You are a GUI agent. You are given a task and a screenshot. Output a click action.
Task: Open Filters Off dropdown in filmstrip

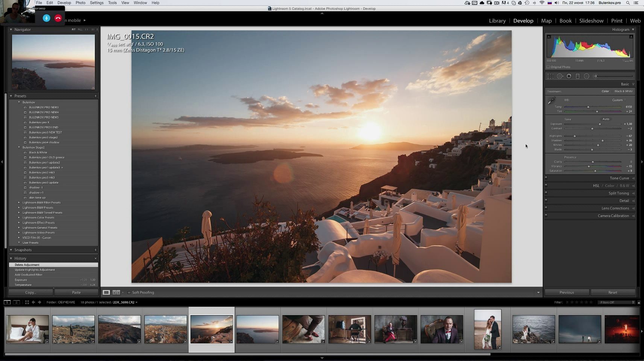point(616,302)
